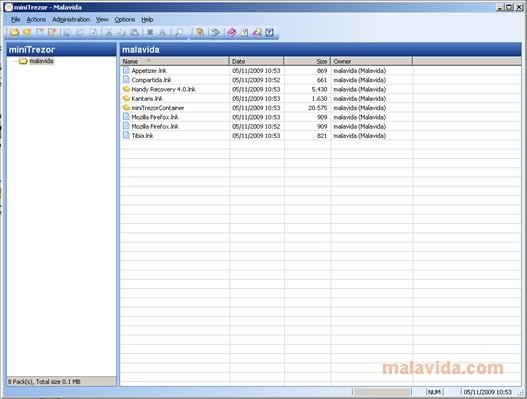The width and height of the screenshot is (527, 399).
Task: Click the status bar date and time
Action: pos(487,392)
